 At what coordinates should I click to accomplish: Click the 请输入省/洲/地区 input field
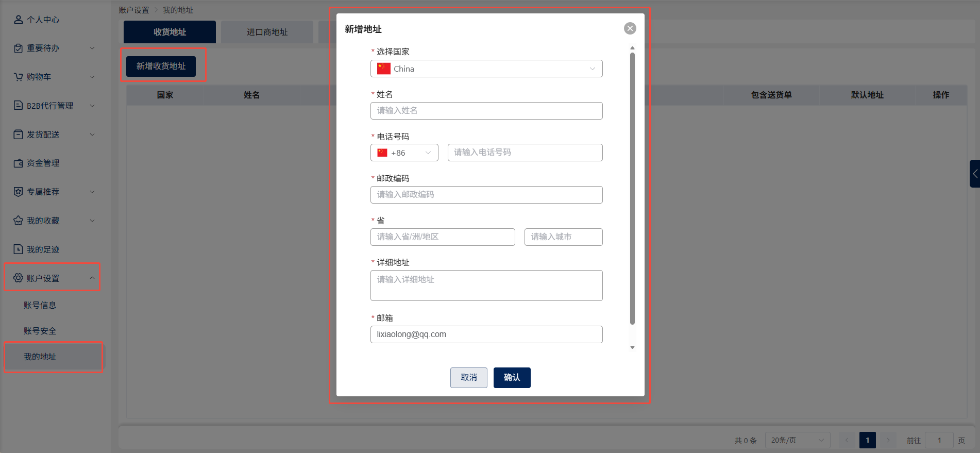pyautogui.click(x=443, y=237)
